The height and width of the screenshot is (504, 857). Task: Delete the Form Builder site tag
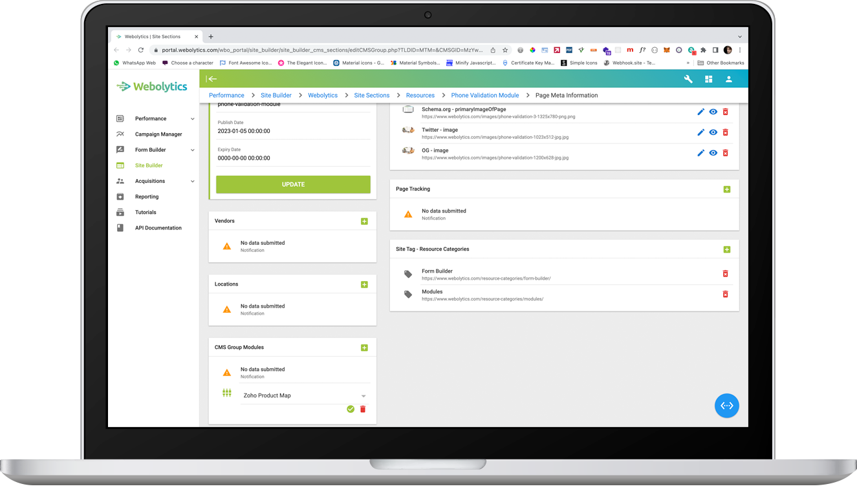coord(726,273)
